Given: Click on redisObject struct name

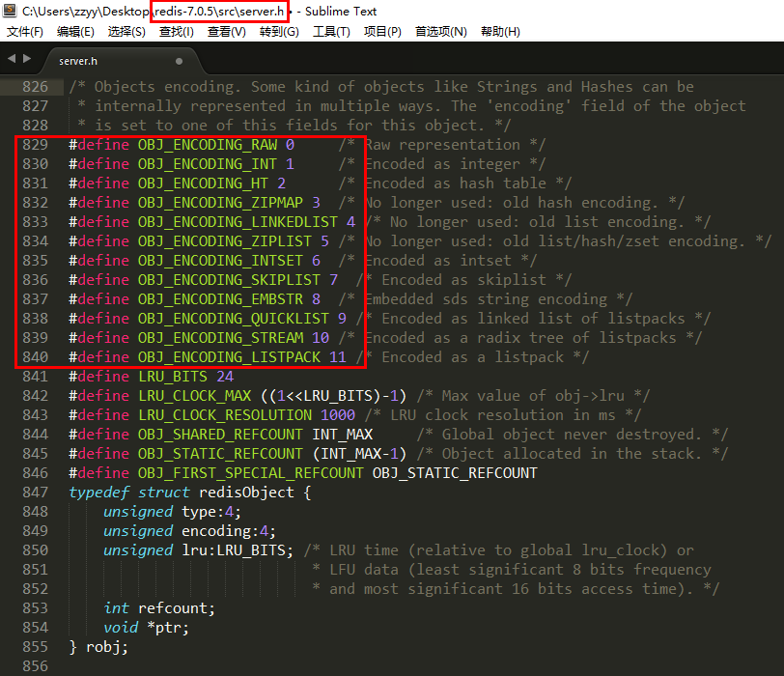Looking at the screenshot, I should [x=246, y=493].
